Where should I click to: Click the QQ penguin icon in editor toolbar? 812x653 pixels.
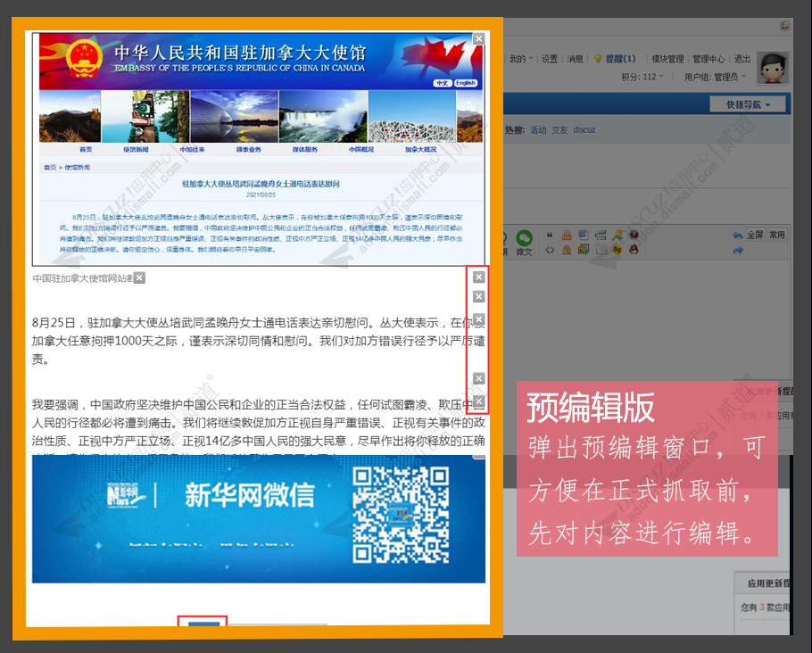[634, 250]
